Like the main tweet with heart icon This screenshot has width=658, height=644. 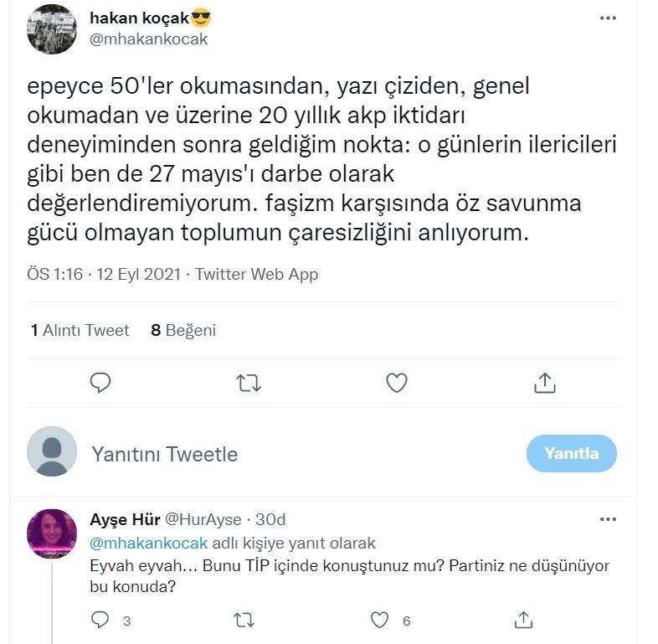coord(396,383)
